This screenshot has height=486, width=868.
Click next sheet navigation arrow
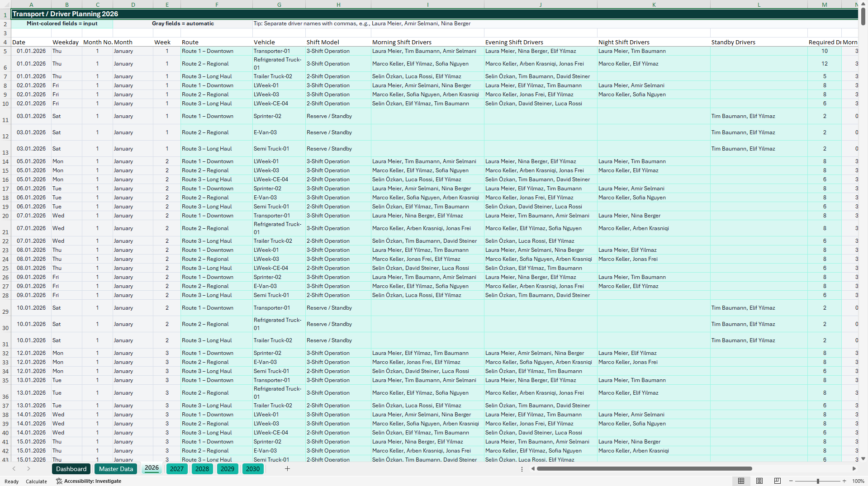click(x=28, y=469)
